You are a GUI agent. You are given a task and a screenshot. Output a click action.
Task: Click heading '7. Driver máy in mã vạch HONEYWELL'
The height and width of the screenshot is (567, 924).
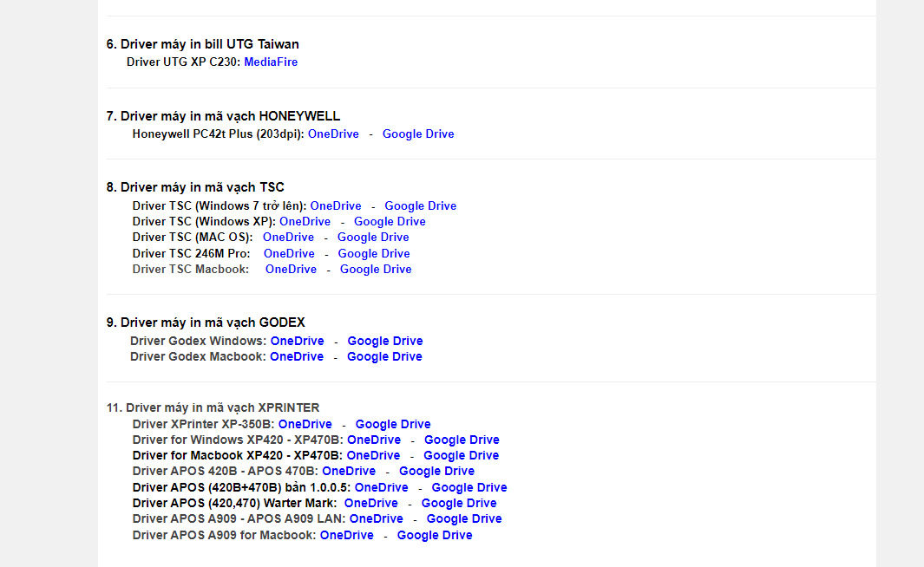[x=223, y=116]
